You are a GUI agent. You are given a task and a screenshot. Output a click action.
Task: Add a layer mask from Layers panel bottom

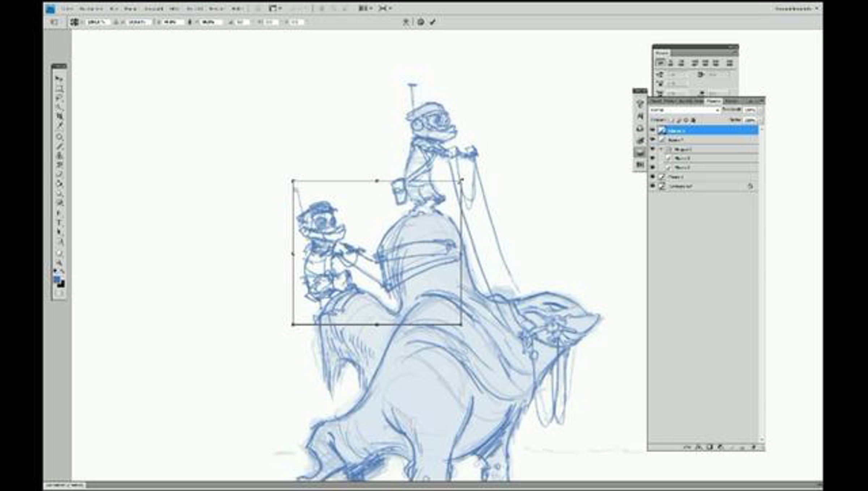tap(710, 447)
